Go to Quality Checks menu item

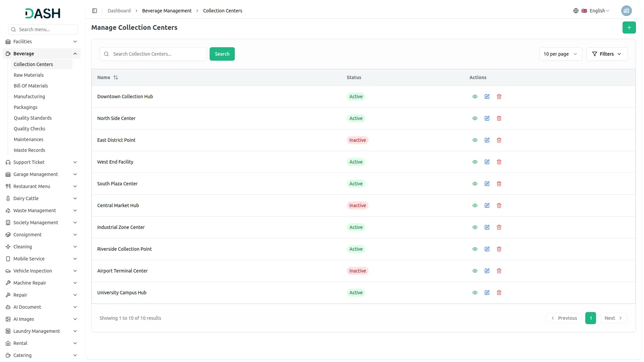(30, 129)
